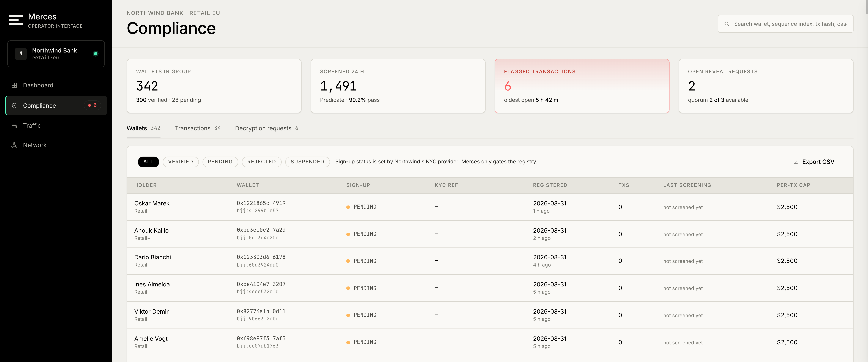
Task: Sort by the KYC REF column header
Action: point(447,185)
